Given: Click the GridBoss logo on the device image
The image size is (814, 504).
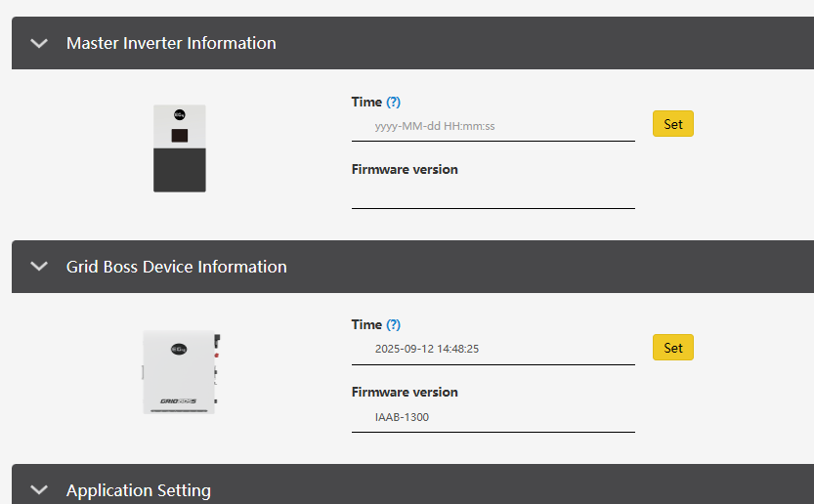Looking at the screenshot, I should tap(178, 401).
